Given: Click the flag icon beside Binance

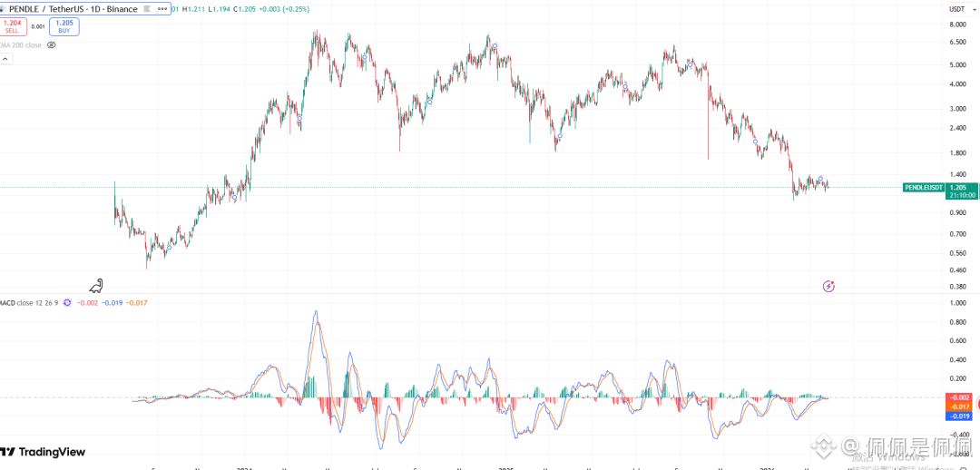Looking at the screenshot, I should pos(147,9).
